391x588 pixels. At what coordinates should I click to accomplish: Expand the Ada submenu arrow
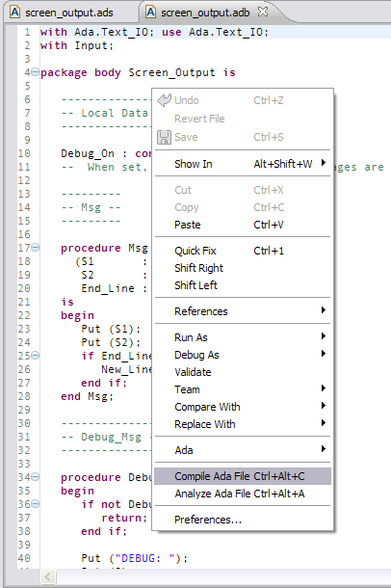click(x=324, y=449)
